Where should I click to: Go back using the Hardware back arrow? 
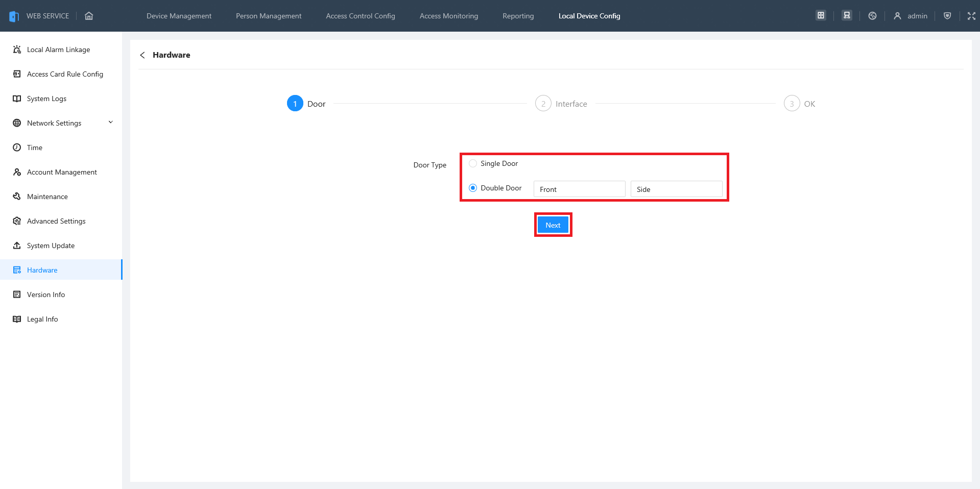142,55
